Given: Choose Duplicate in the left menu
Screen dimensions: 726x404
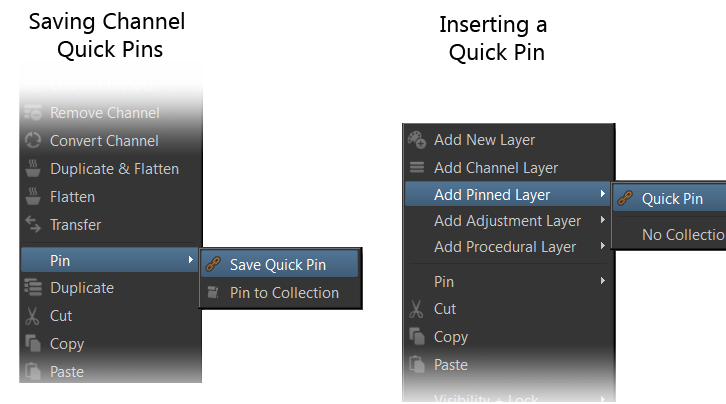Looking at the screenshot, I should click(82, 288).
